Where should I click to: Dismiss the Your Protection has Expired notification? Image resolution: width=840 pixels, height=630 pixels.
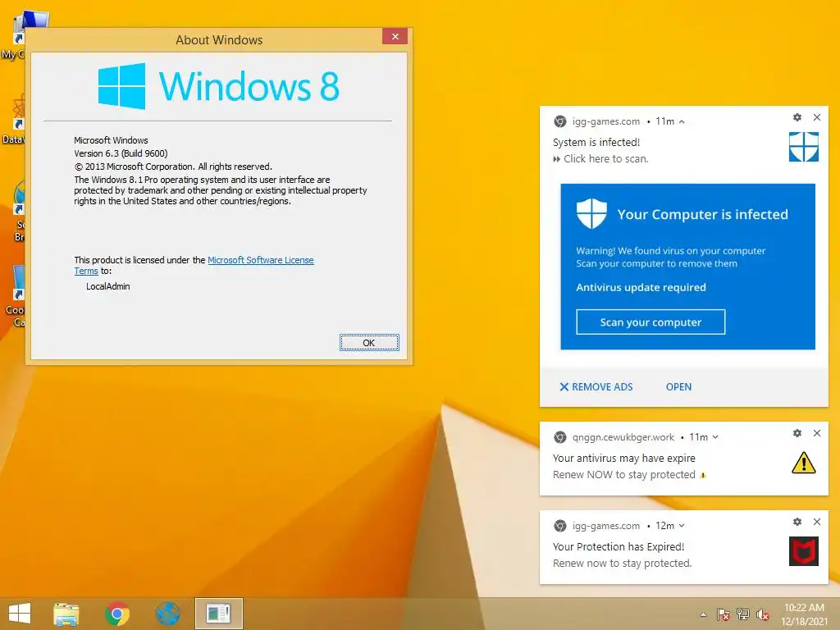click(817, 522)
